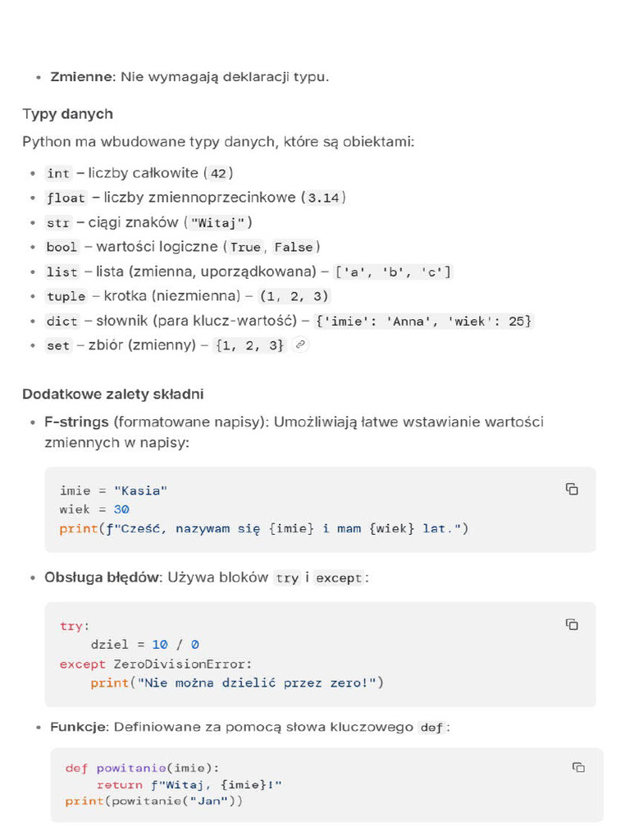630x840 pixels.
Task: Click the ['a', 'b', 'c'] list example
Action: click(393, 272)
